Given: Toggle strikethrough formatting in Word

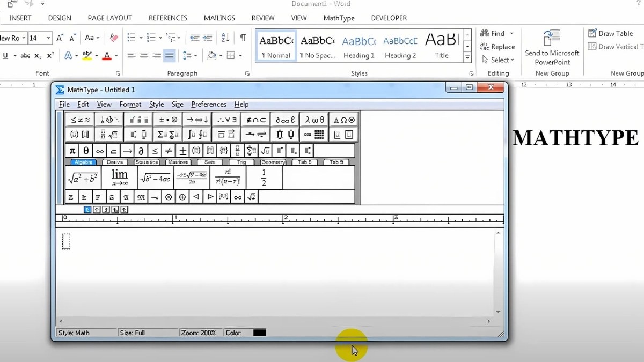Looking at the screenshot, I should (25, 56).
